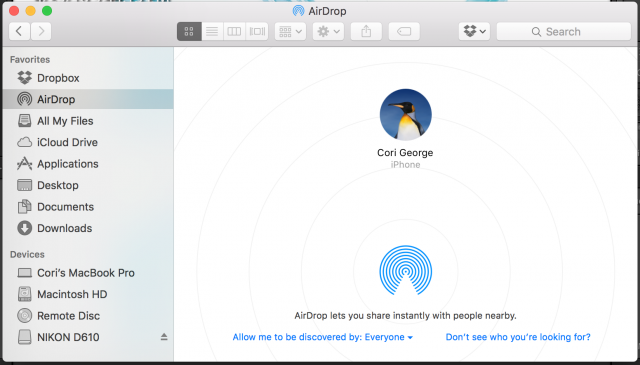Image resolution: width=640 pixels, height=365 pixels.
Task: Click 'Don't see who you're looking for?' link
Action: 518,337
